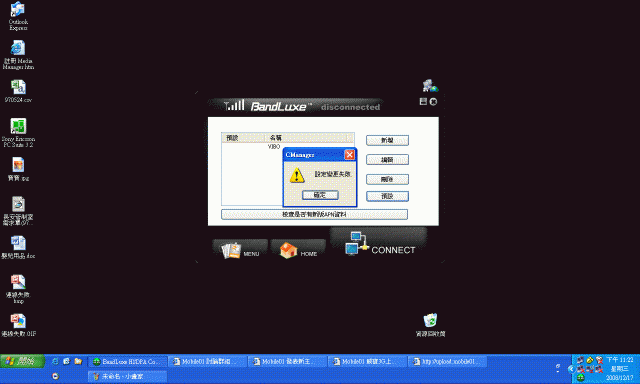Viewport: 640px width, 384px height.
Task: Click the right column header above VIBO
Action: [306, 138]
